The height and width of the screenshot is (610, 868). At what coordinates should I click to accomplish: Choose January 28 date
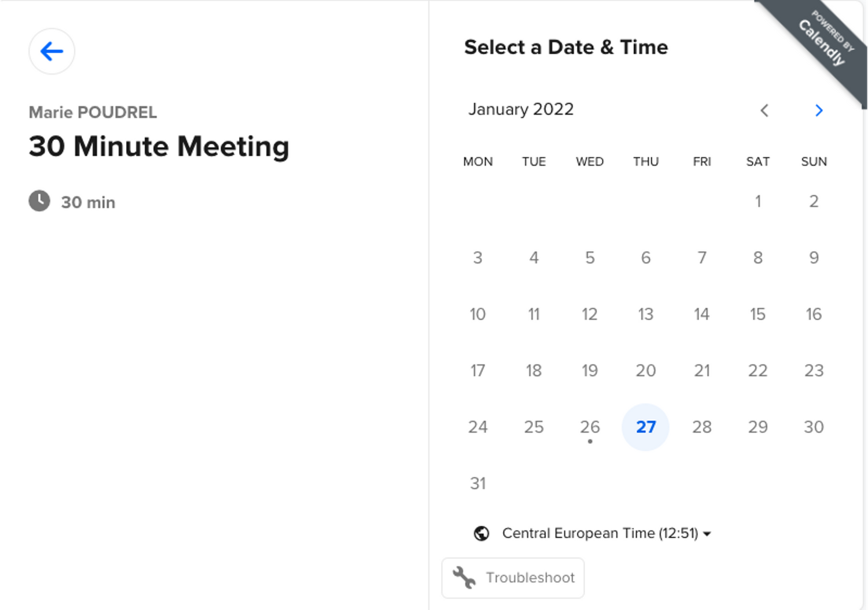coord(701,427)
